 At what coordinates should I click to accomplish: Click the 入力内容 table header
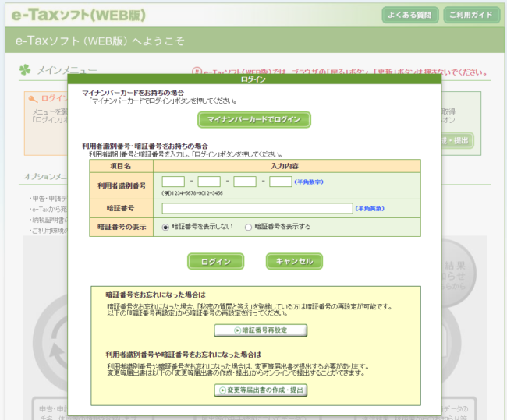tap(287, 166)
